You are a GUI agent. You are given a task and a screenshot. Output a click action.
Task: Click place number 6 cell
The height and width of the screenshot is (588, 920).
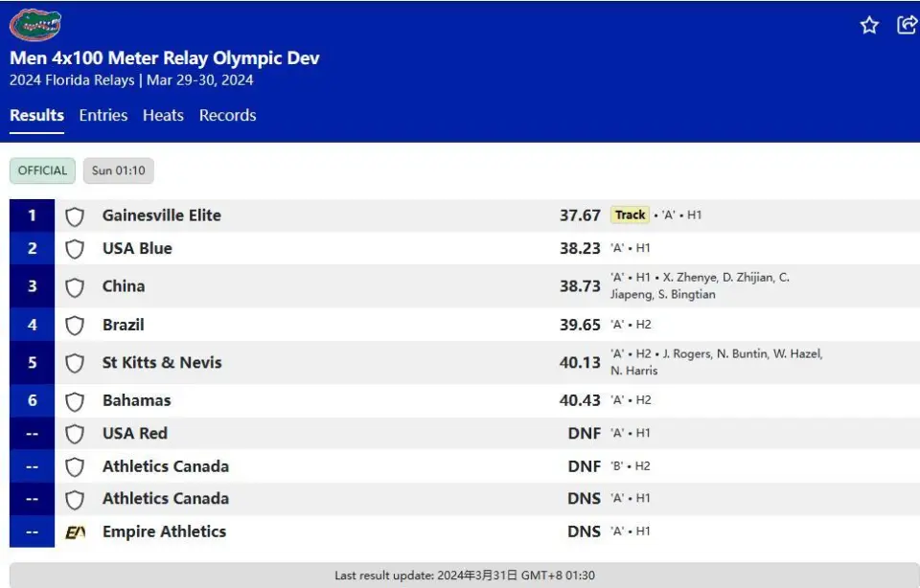tap(33, 400)
